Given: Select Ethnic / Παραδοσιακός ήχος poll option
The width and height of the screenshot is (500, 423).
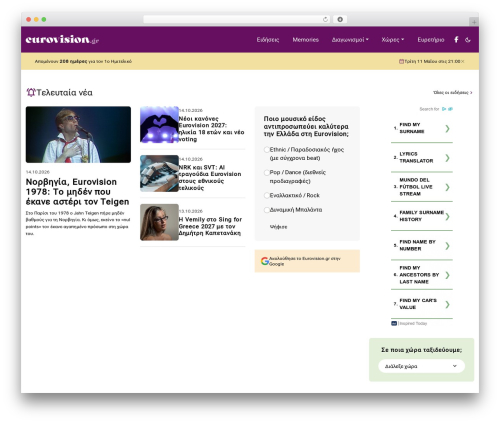Looking at the screenshot, I should pos(267,150).
